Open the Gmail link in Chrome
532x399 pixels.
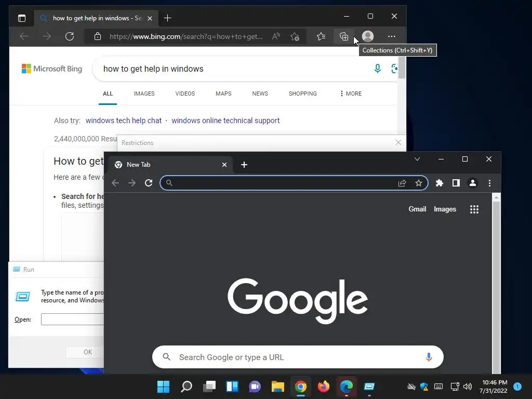coord(417,209)
